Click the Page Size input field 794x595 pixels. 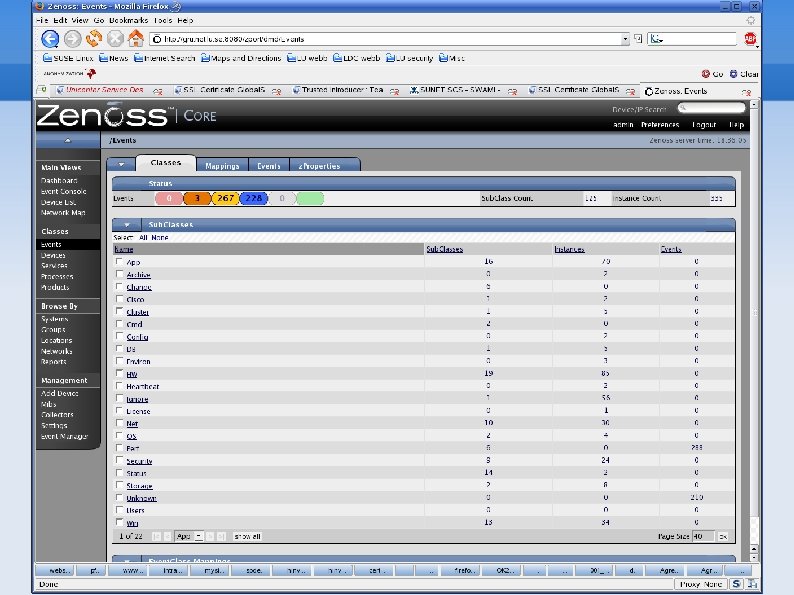[x=703, y=536]
